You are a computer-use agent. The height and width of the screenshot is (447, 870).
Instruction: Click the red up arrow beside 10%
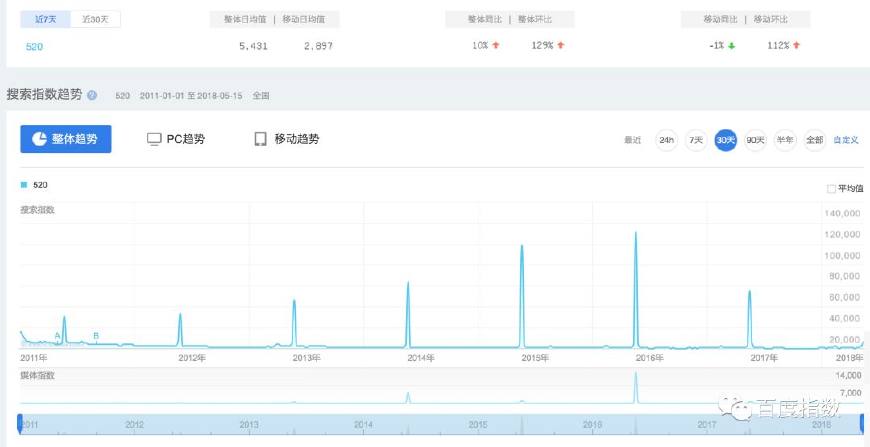click(x=495, y=46)
